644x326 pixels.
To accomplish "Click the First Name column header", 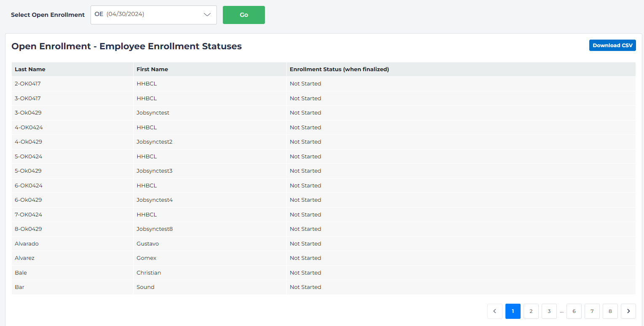I will point(152,69).
